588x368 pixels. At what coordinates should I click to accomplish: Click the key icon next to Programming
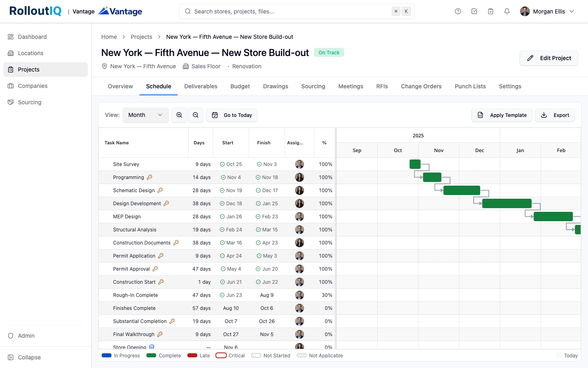tap(149, 177)
